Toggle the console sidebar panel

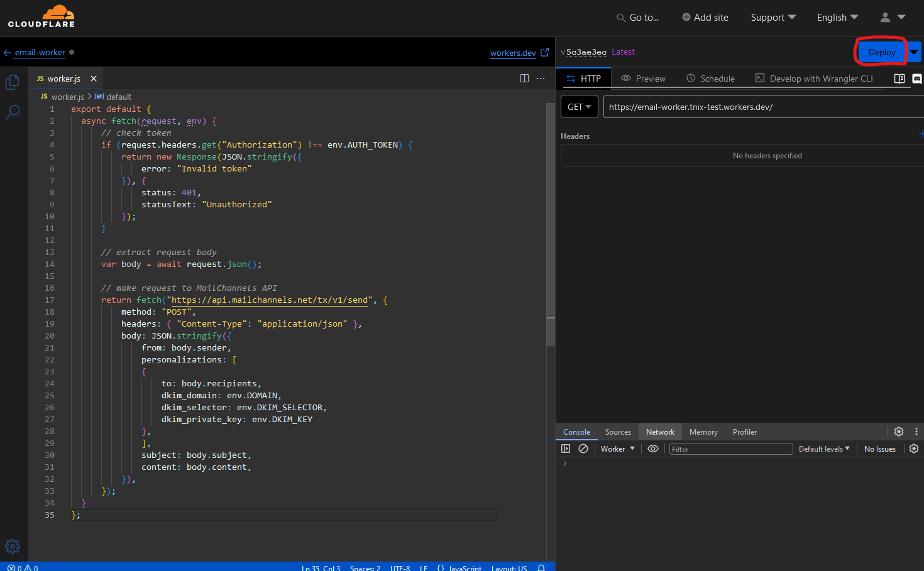[566, 449]
